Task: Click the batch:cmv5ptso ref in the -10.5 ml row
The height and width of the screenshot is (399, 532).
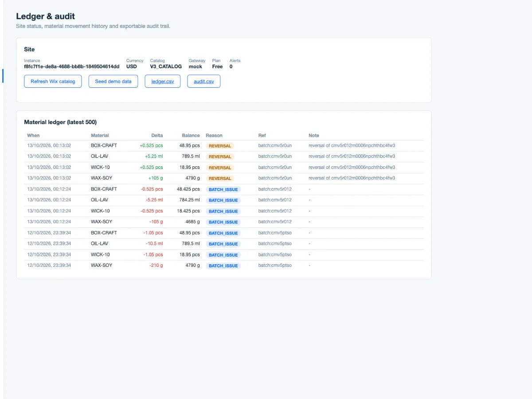Action: click(275, 243)
